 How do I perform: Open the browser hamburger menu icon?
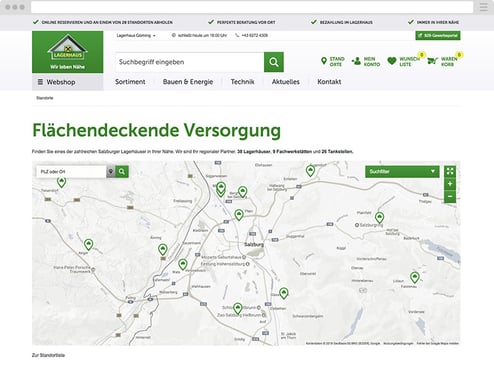[484, 7]
